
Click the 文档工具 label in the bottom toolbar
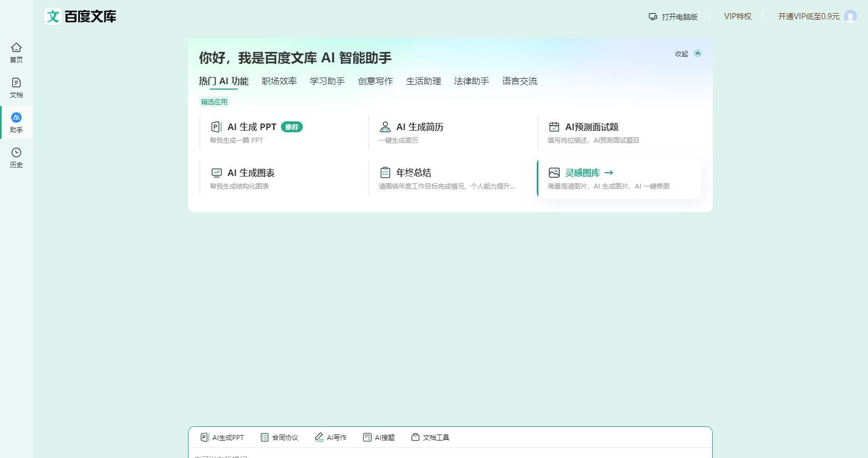point(436,438)
